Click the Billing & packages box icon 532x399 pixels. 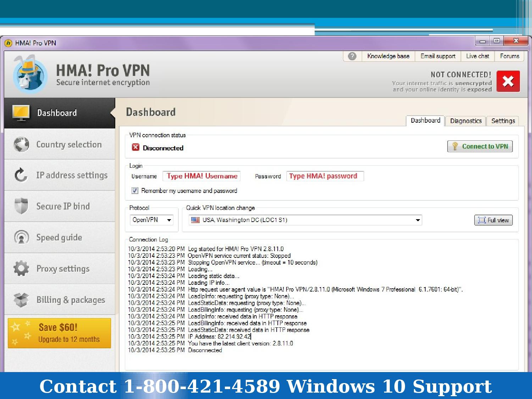tap(21, 300)
